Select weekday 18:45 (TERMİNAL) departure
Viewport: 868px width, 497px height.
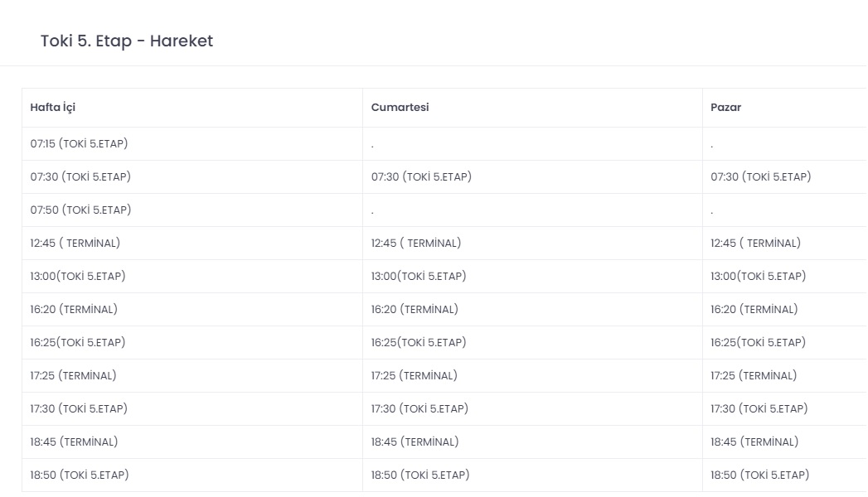pos(74,442)
